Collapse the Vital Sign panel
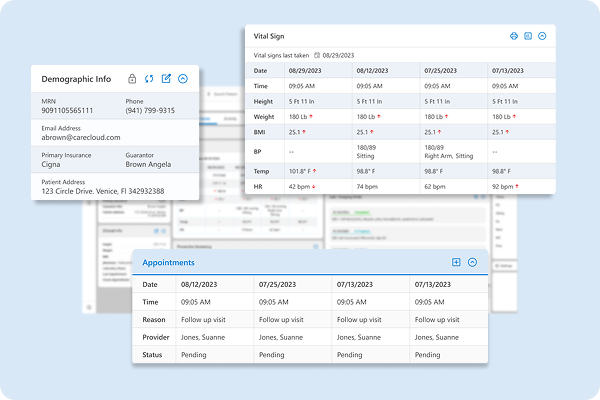The image size is (600, 400). tap(542, 36)
